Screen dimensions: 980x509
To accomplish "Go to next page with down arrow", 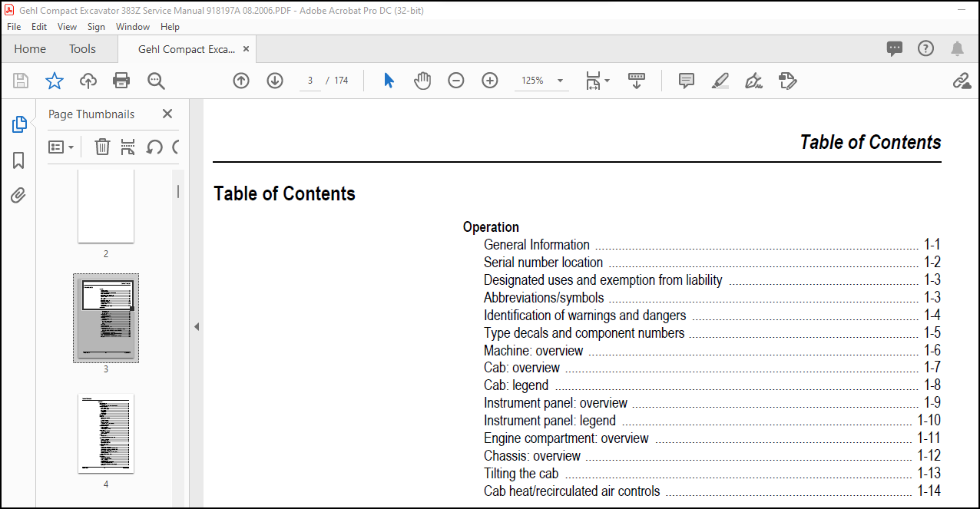I will [x=275, y=81].
